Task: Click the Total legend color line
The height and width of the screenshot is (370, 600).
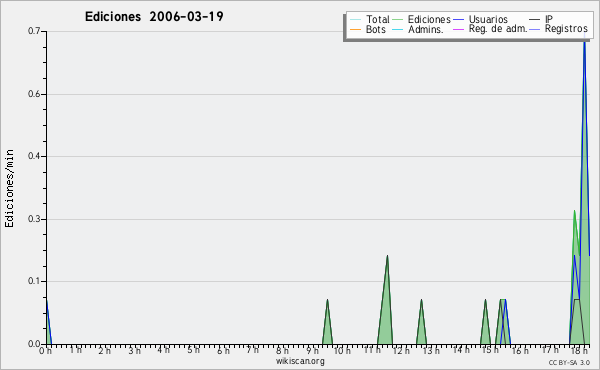Action: [355, 20]
